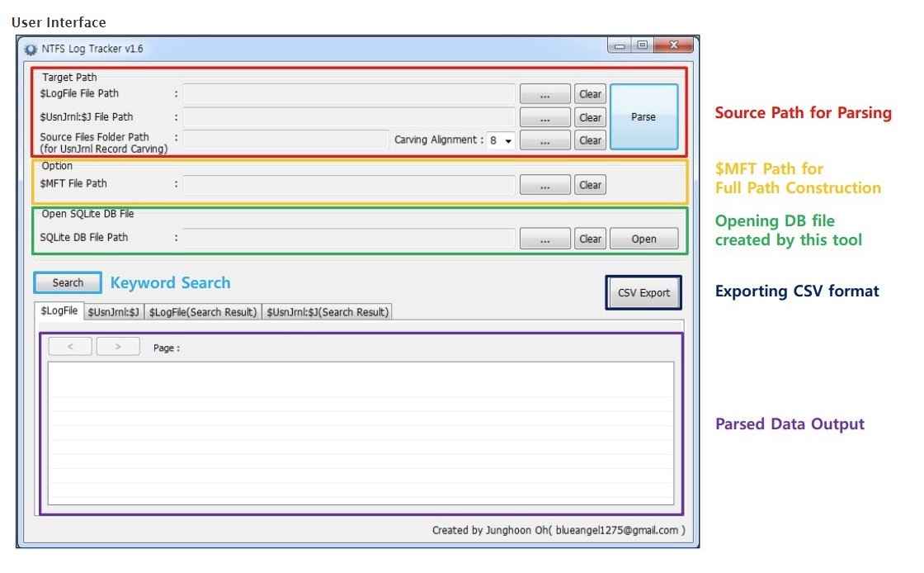Export parsed data via CSV Export
This screenshot has height=573, width=924.
pos(643,294)
